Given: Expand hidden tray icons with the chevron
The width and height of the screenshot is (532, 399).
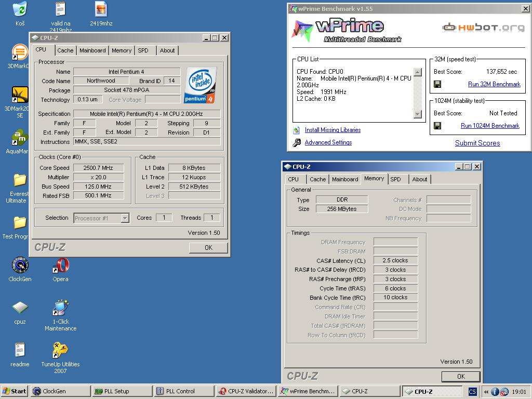Looking at the screenshot, I should tap(486, 392).
